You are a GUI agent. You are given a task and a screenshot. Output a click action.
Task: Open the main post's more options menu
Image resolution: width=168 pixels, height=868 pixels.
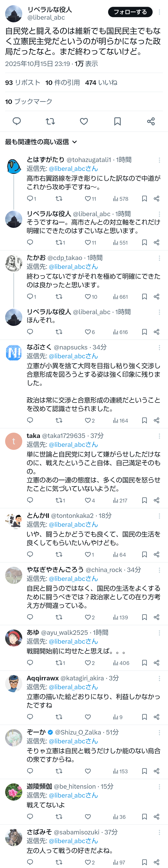(x=159, y=12)
